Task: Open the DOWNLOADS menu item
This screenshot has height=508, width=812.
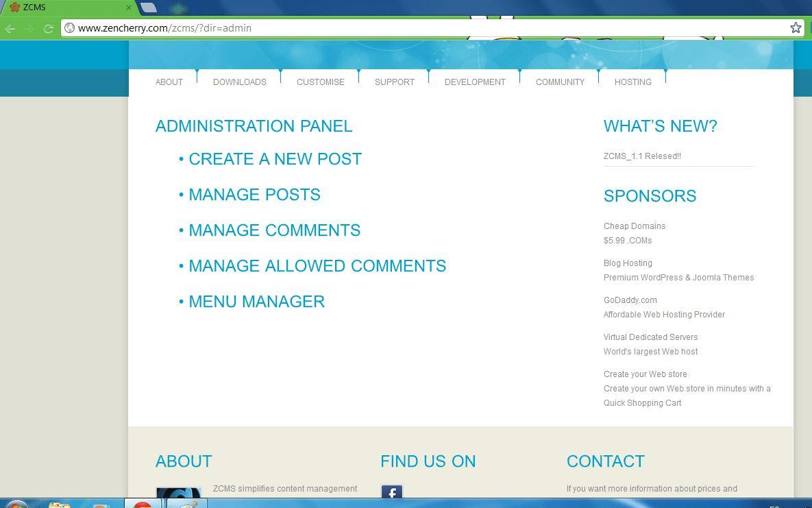Action: click(x=240, y=82)
